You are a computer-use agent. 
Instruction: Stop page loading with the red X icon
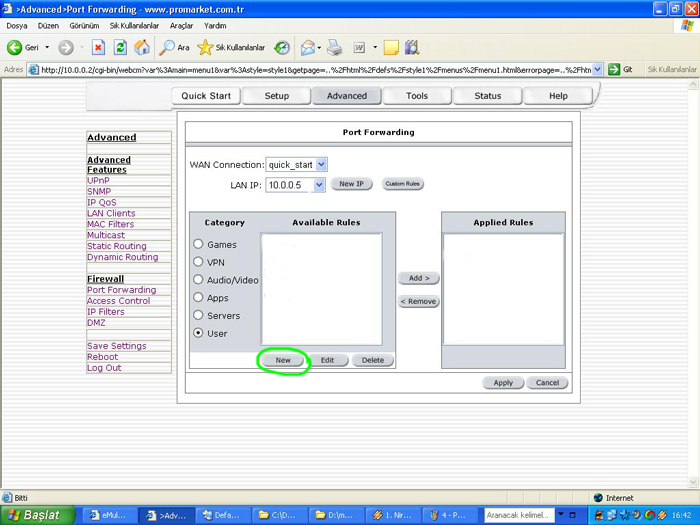click(x=98, y=47)
